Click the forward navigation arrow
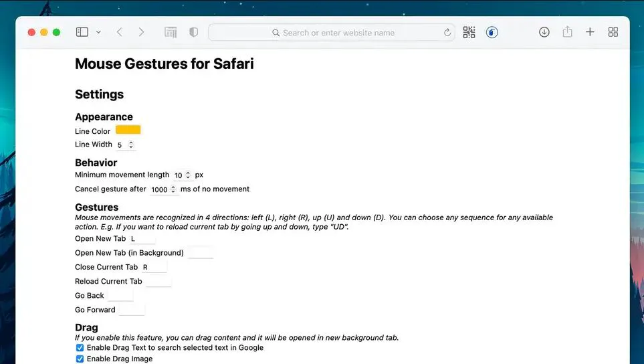Screen dimensions: 644x364 [141, 32]
